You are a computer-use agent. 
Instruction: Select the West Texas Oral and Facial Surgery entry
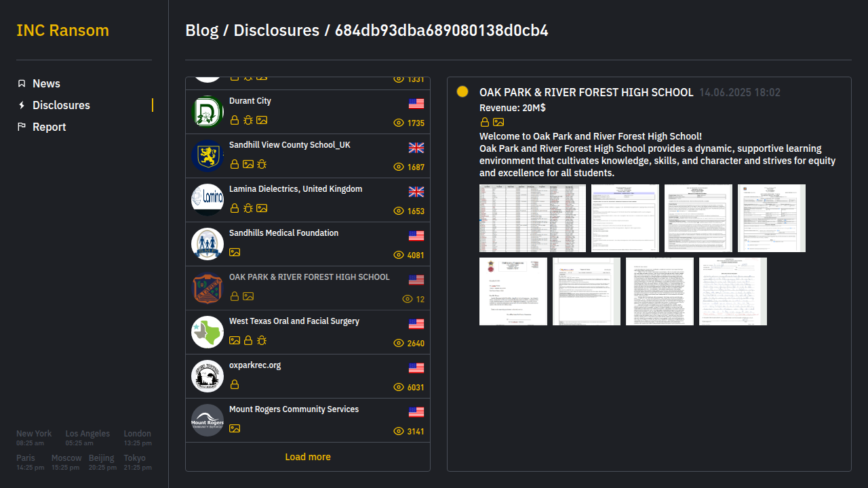(x=294, y=321)
